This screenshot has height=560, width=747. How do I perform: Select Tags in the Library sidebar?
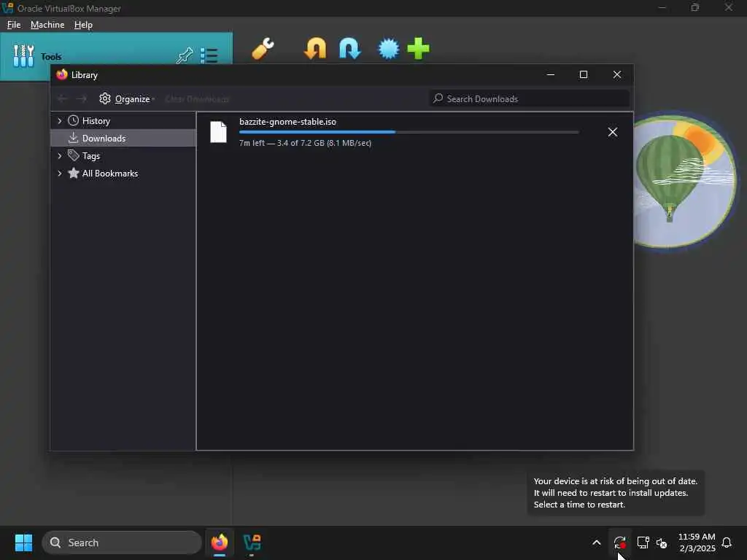coord(90,156)
